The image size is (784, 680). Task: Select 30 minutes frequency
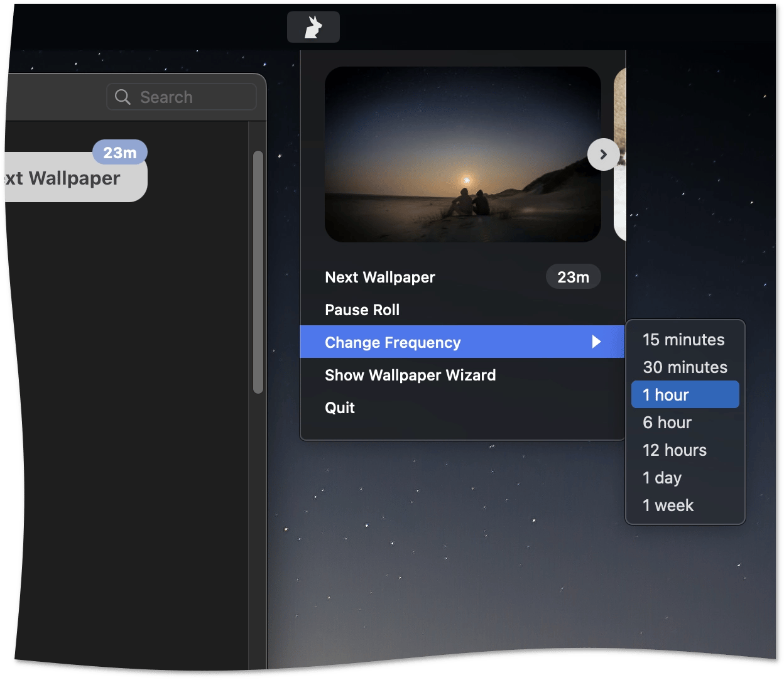coord(685,367)
